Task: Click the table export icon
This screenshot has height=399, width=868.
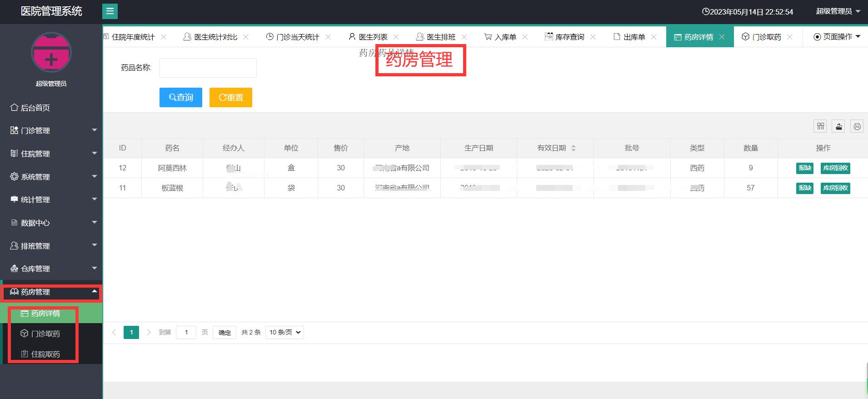Action: (x=839, y=126)
